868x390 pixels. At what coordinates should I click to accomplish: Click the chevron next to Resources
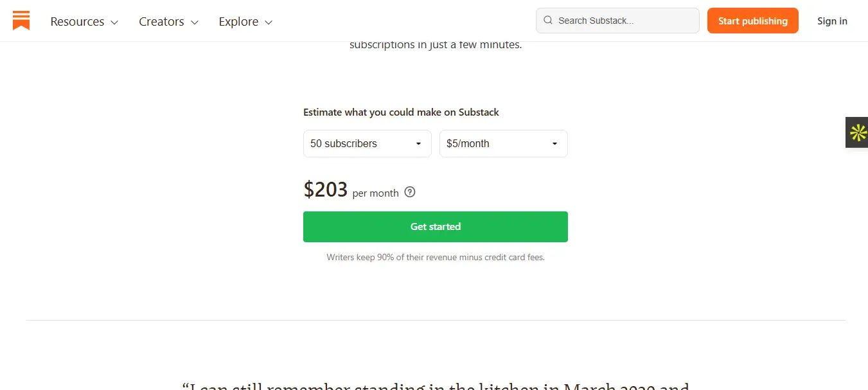tap(114, 22)
